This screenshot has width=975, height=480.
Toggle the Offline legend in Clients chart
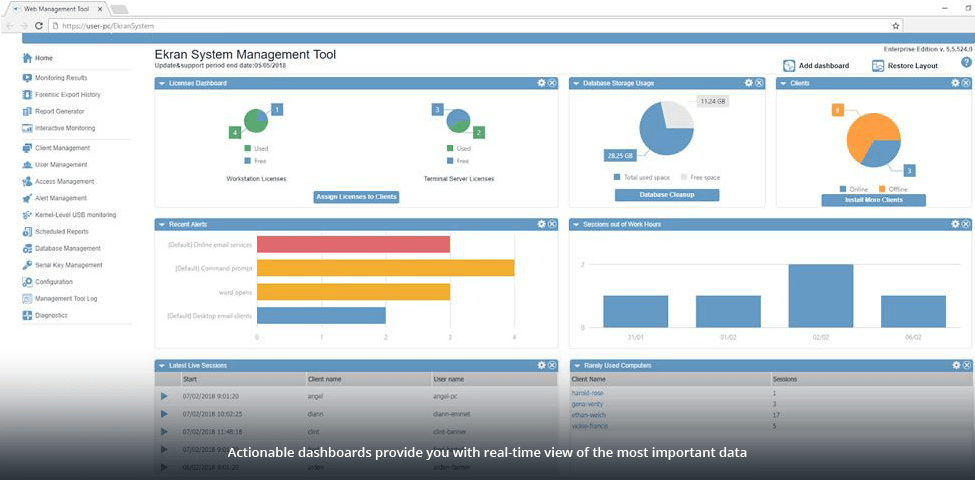tap(881, 188)
